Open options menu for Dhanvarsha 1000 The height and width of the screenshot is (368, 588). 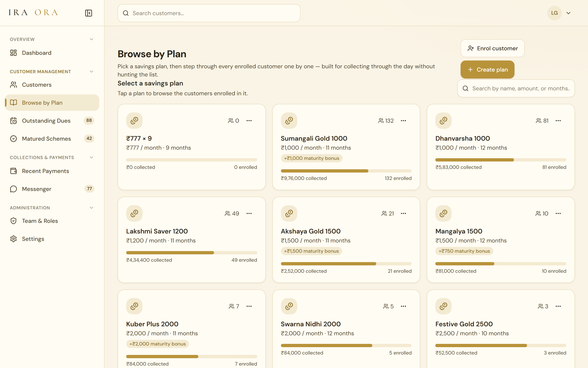pyautogui.click(x=558, y=121)
